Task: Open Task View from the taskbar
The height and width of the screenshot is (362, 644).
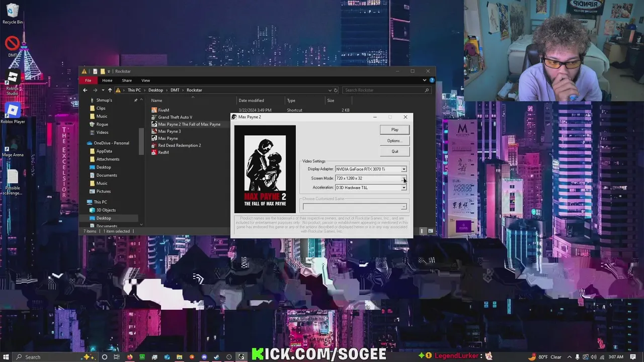Action: click(x=117, y=357)
